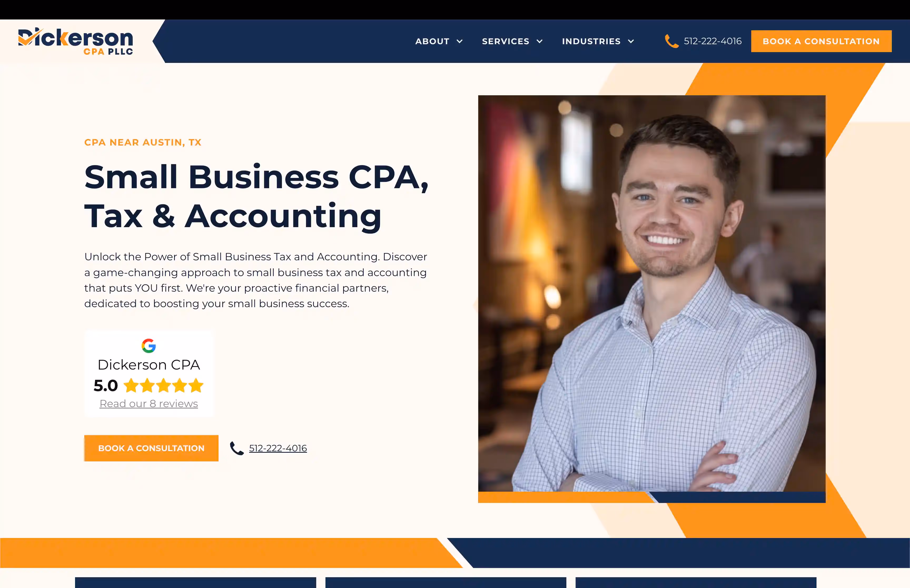Click the Small Business CPA headline
The height and width of the screenshot is (588, 910).
[x=256, y=197]
